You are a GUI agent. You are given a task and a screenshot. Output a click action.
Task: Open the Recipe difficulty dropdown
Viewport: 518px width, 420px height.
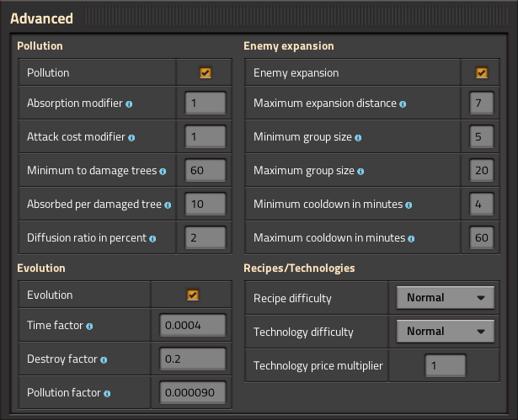(x=446, y=297)
